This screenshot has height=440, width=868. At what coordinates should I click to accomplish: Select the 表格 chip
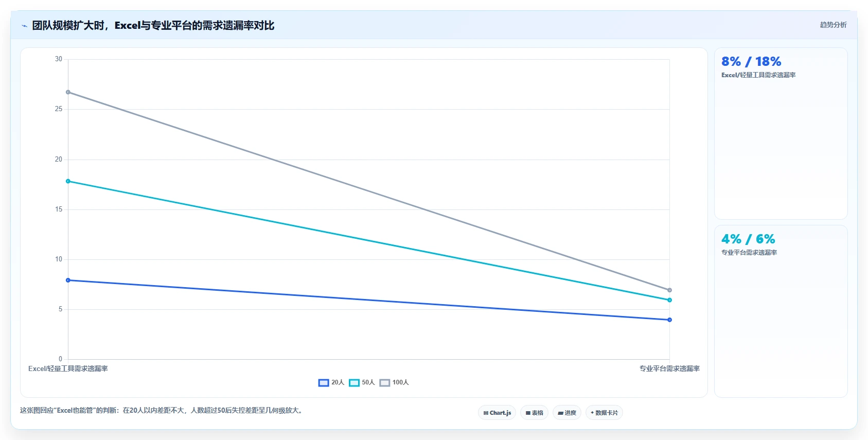(534, 413)
